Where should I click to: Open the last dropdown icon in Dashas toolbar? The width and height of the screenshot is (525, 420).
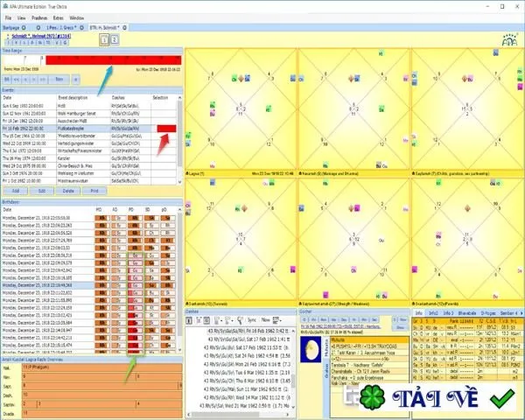coord(277,320)
